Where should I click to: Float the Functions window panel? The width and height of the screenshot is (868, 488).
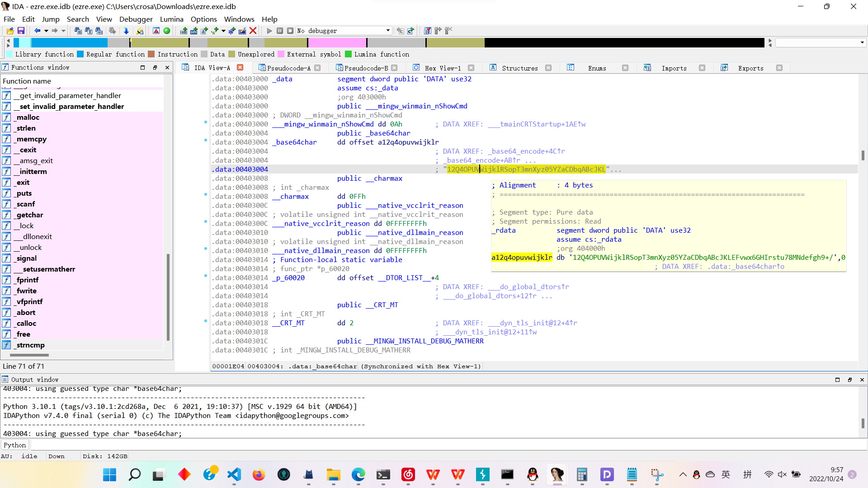click(155, 67)
